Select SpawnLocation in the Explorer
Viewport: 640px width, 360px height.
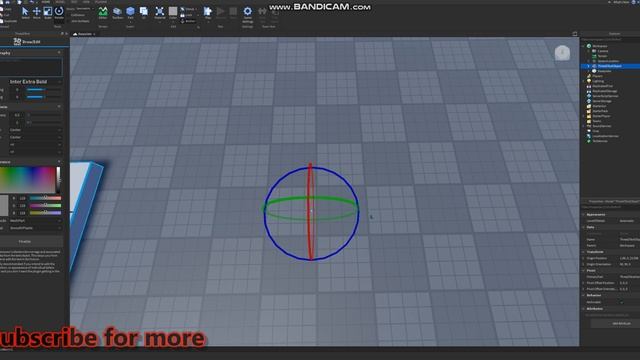608,61
